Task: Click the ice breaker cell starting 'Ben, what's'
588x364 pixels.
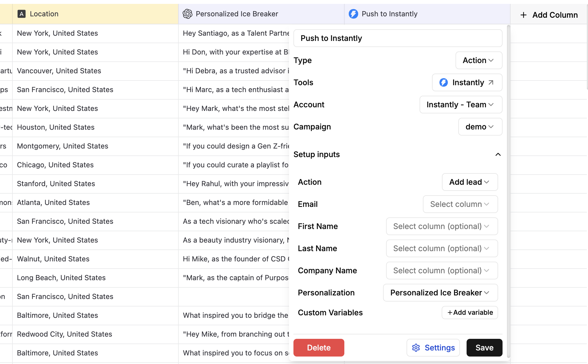Action: click(x=234, y=202)
